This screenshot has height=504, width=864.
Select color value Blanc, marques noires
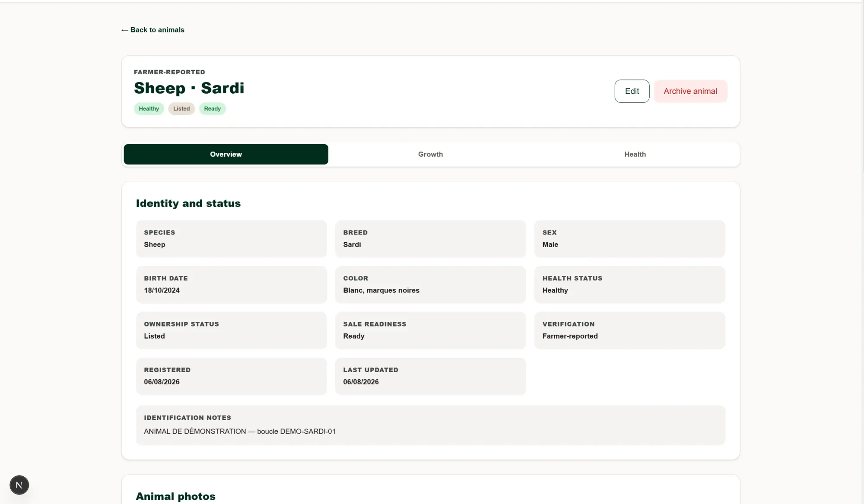381,290
